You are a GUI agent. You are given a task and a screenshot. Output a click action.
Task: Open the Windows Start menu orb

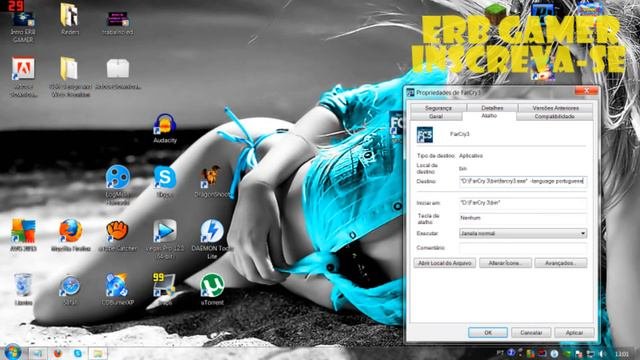(12, 352)
